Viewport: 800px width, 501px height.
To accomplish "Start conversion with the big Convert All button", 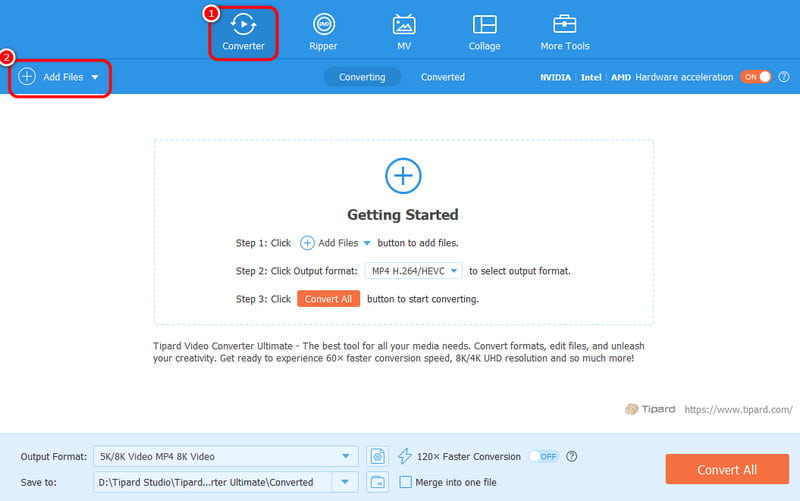I will [727, 469].
